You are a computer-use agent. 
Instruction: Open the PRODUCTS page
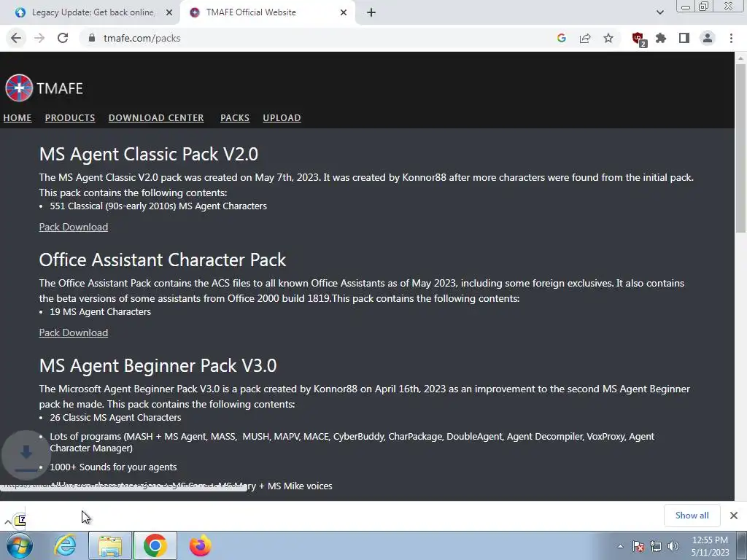tap(70, 117)
